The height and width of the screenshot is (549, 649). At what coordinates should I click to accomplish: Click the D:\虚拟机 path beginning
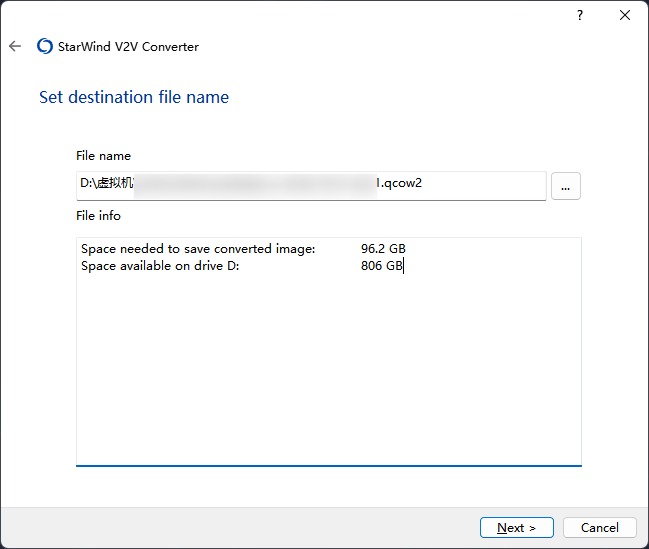point(107,184)
